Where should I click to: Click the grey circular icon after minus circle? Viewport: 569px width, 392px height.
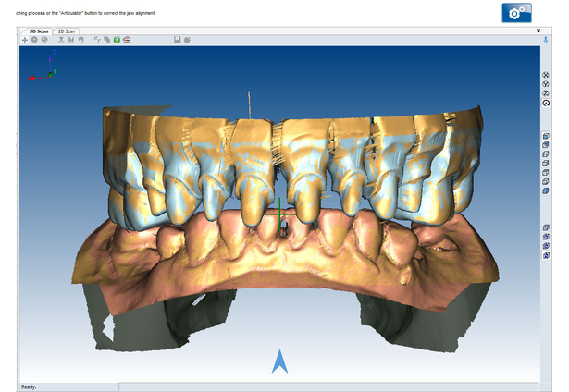[44, 40]
